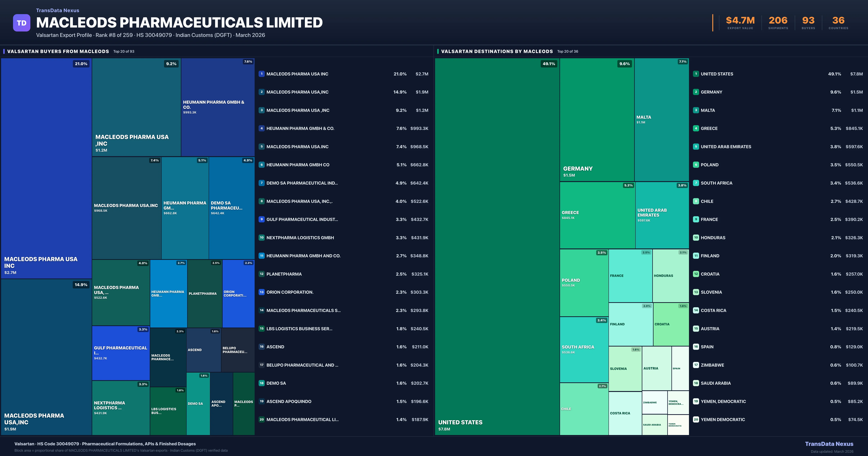The width and height of the screenshot is (868, 456).
Task: Click rank badge 2 beside GERMANY
Action: 696,92
